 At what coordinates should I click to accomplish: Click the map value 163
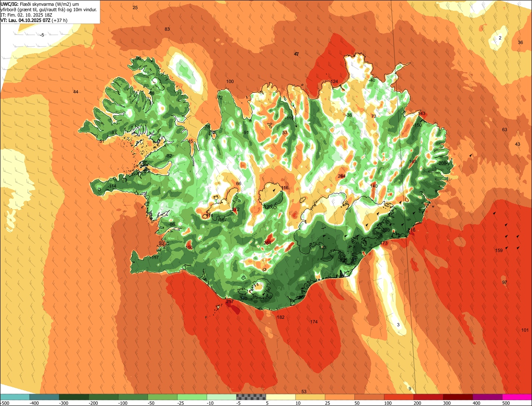tap(413, 161)
